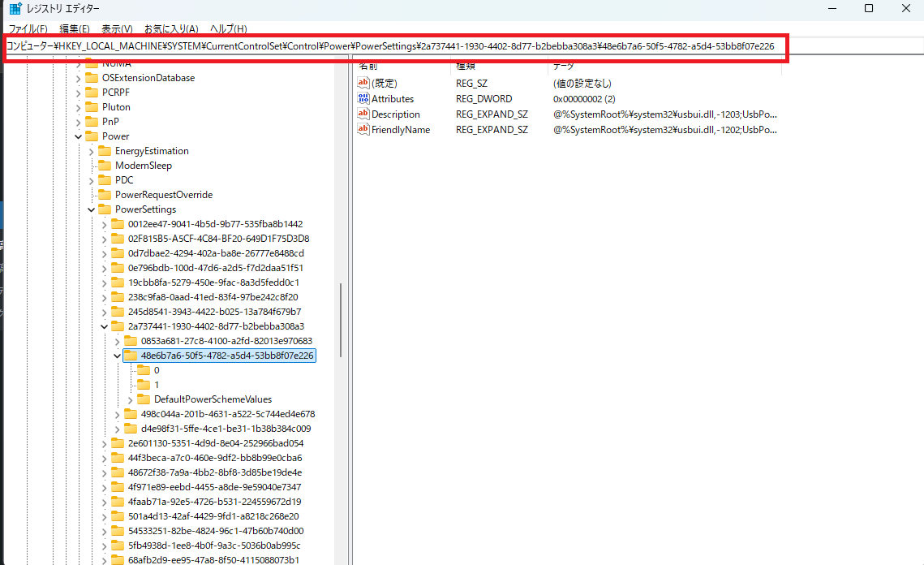924x565 pixels.
Task: Click the (既定) default value icon
Action: pos(363,84)
